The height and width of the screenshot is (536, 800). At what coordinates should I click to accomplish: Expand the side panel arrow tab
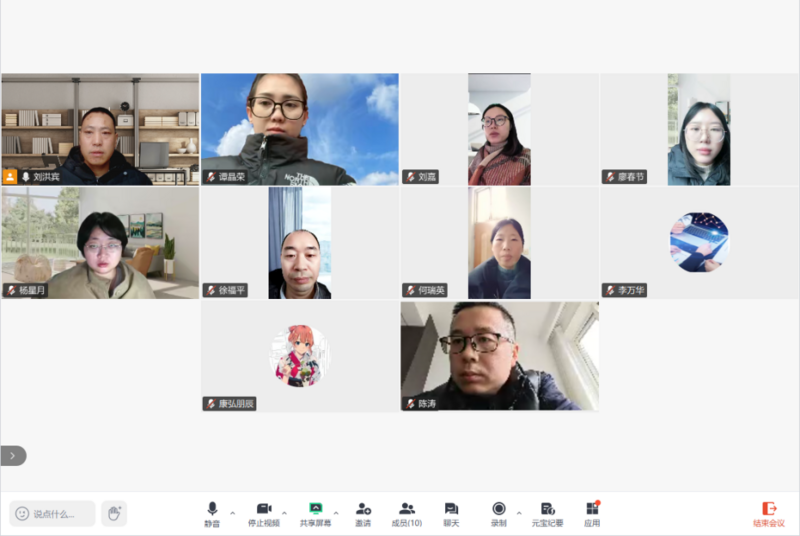(13, 456)
